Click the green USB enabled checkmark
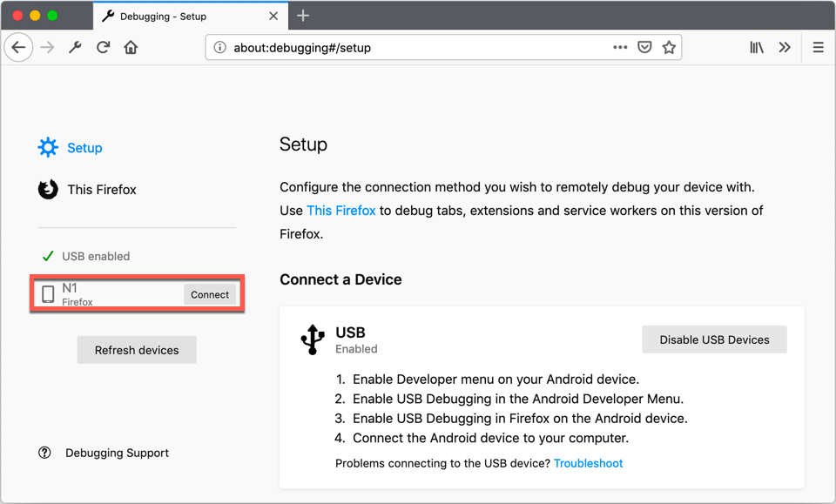 (48, 256)
